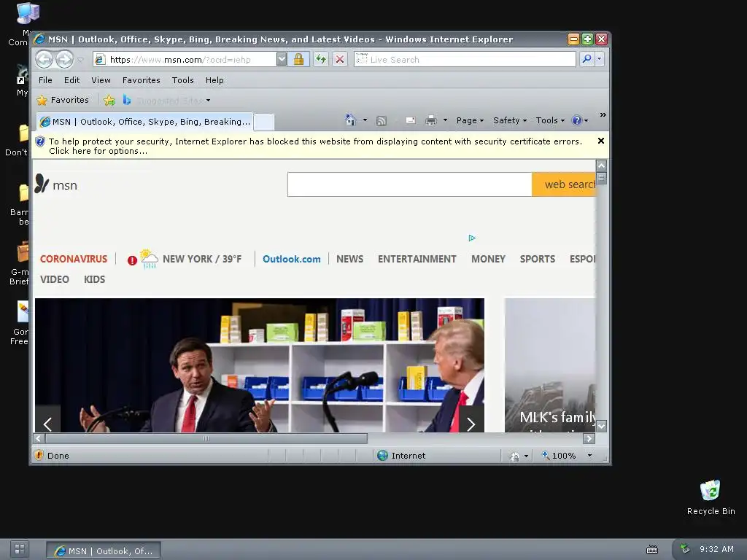Expand search provider dropdown arrow
747x560 pixels.
tap(600, 59)
